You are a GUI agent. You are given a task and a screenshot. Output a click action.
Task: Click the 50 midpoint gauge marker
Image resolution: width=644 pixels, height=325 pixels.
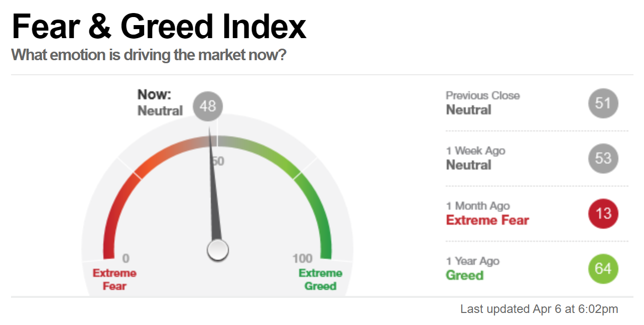pyautogui.click(x=217, y=161)
